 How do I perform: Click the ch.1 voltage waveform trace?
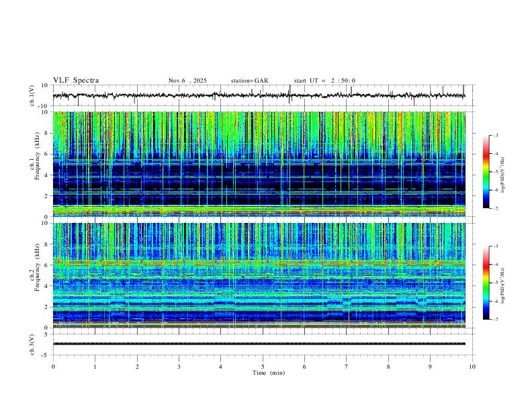[259, 95]
